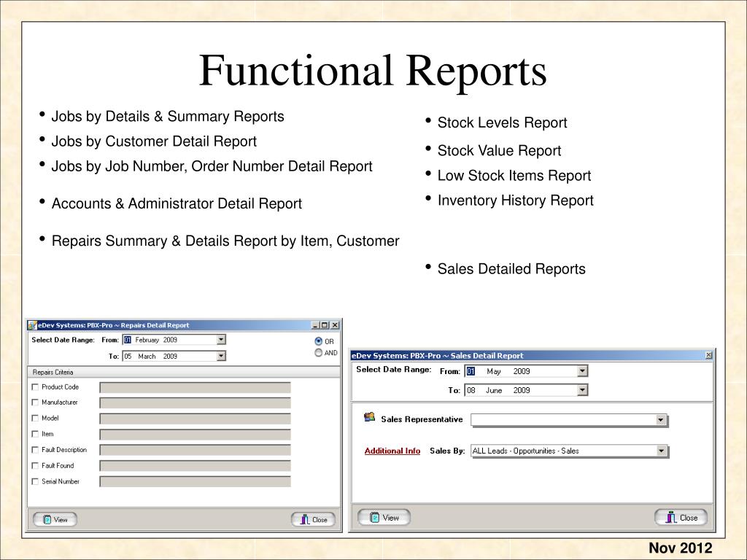
Task: Click day 01 in Sales From date
Action: click(x=471, y=371)
